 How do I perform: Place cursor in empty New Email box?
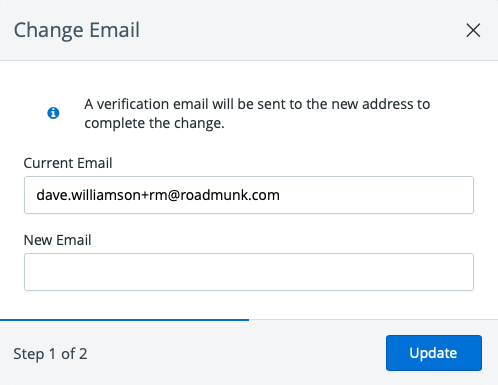(x=249, y=272)
